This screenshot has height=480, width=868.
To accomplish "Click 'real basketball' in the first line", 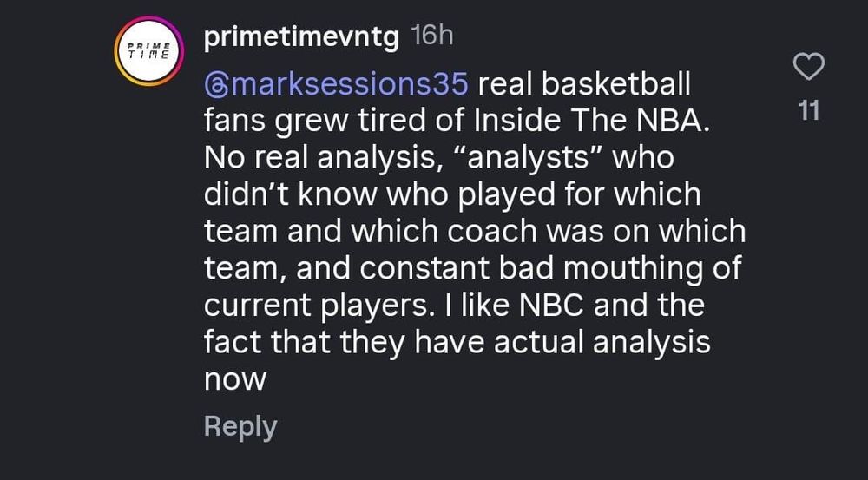I will [585, 85].
